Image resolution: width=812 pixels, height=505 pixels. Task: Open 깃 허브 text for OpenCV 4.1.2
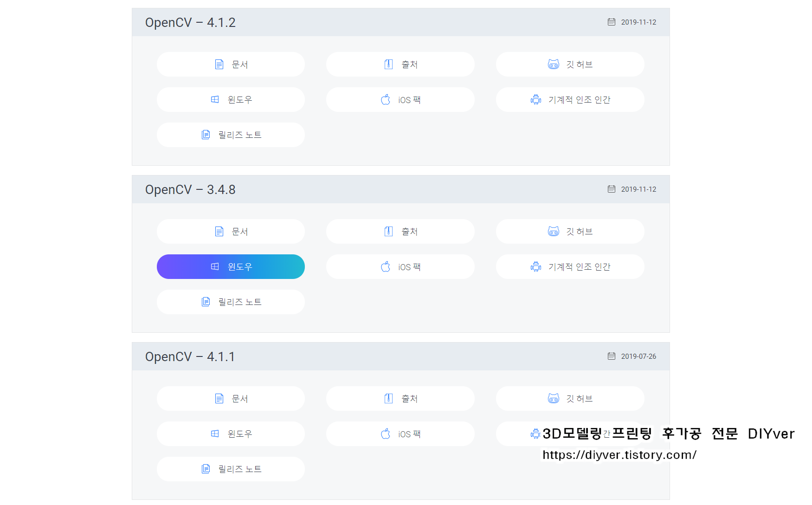pos(580,65)
